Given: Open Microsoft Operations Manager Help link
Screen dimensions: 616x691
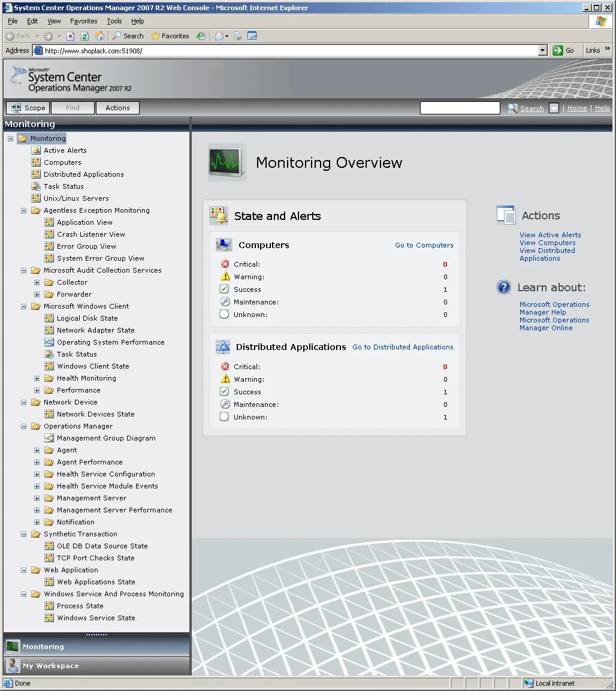Looking at the screenshot, I should [x=554, y=309].
